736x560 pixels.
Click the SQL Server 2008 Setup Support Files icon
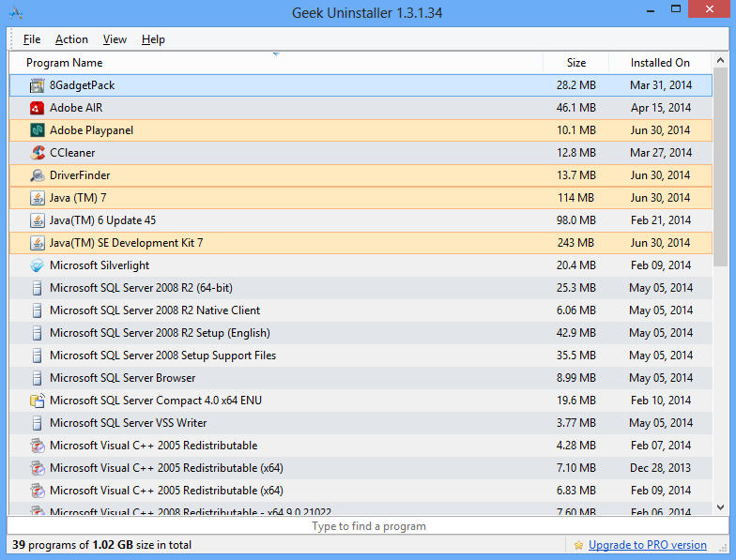coord(38,356)
